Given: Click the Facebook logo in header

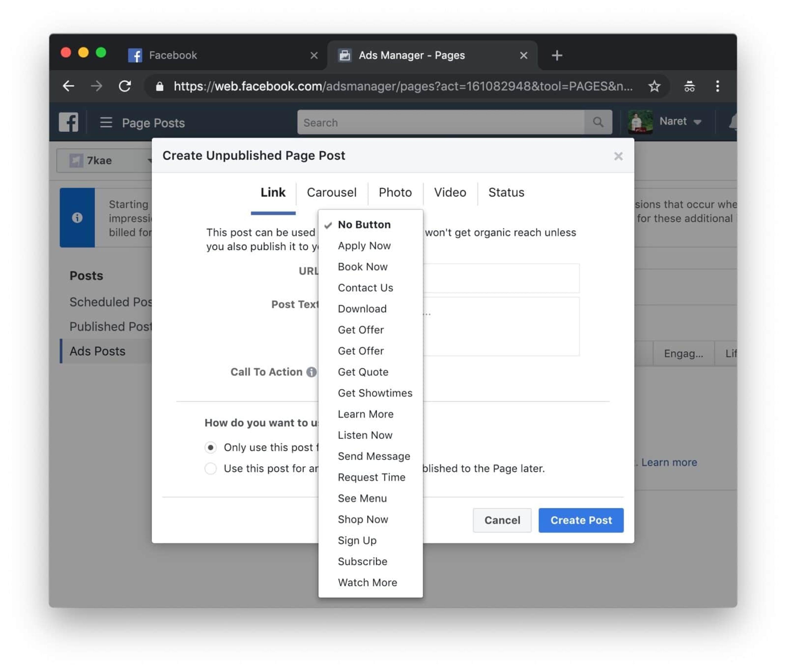Looking at the screenshot, I should [69, 122].
